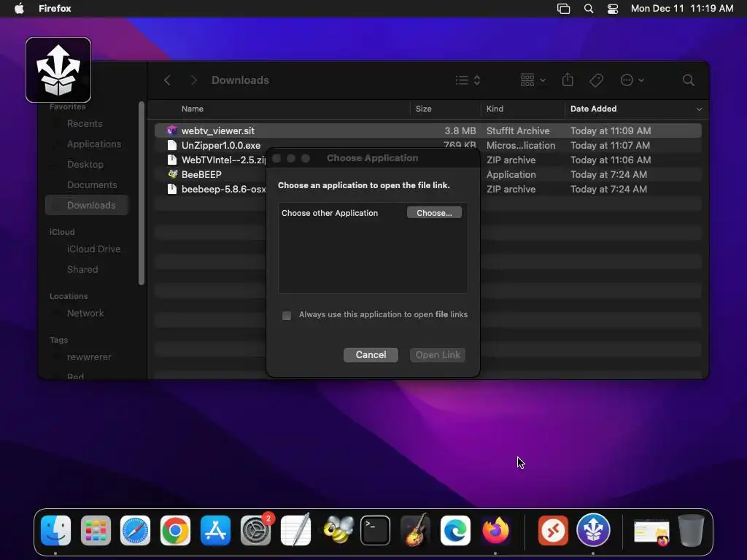Cancel the Choose Application dialog
747x560 pixels.
[371, 355]
